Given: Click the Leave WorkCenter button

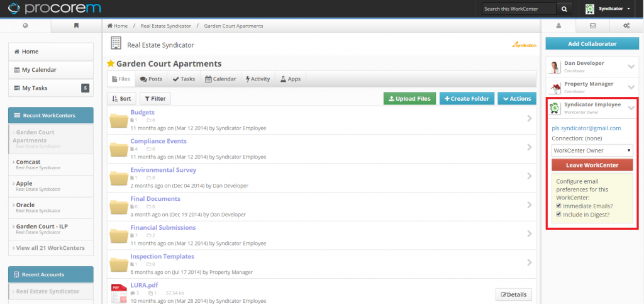Looking at the screenshot, I should [x=592, y=165].
